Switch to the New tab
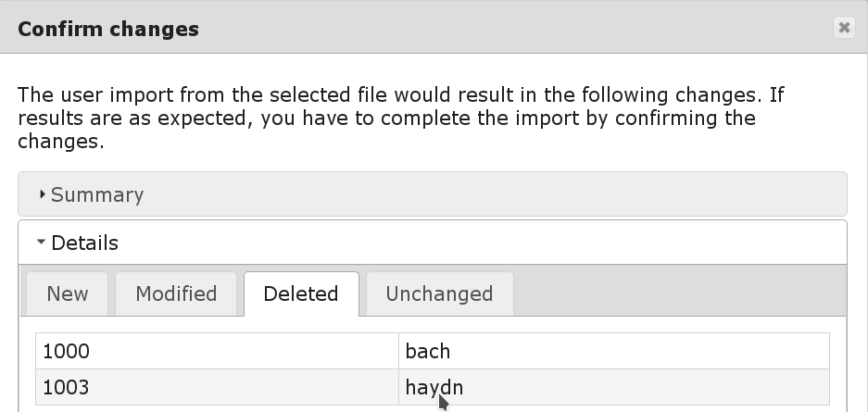The height and width of the screenshot is (412, 868). pyautogui.click(x=68, y=294)
